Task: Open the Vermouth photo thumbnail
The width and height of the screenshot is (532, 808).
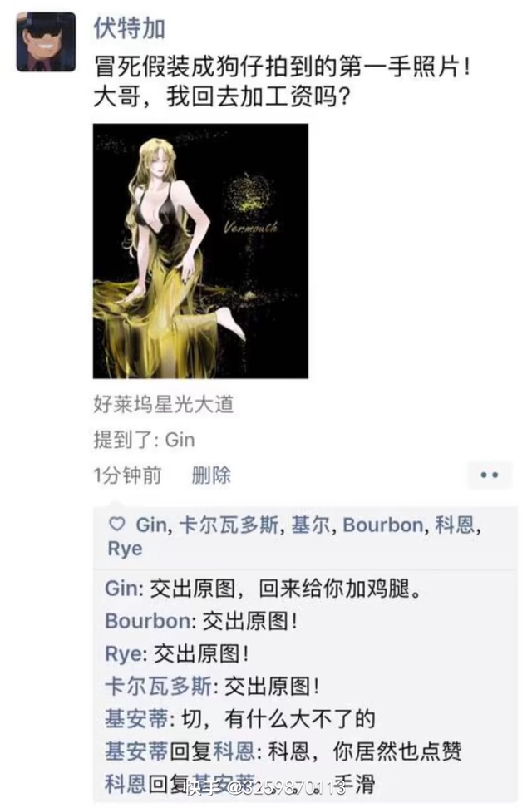Action: point(200,251)
